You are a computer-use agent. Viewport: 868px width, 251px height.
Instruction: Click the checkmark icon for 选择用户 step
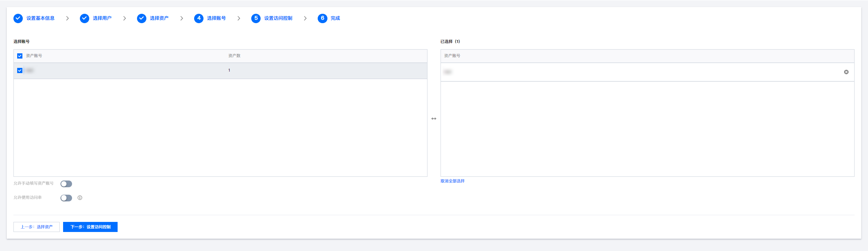coord(84,18)
